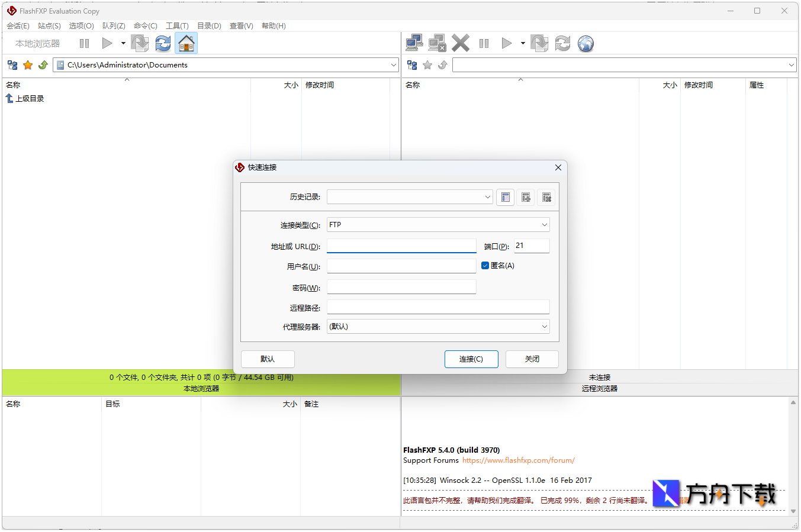Click the 未连接 remote status text
Viewport: 801px width, 532px height.
600,378
